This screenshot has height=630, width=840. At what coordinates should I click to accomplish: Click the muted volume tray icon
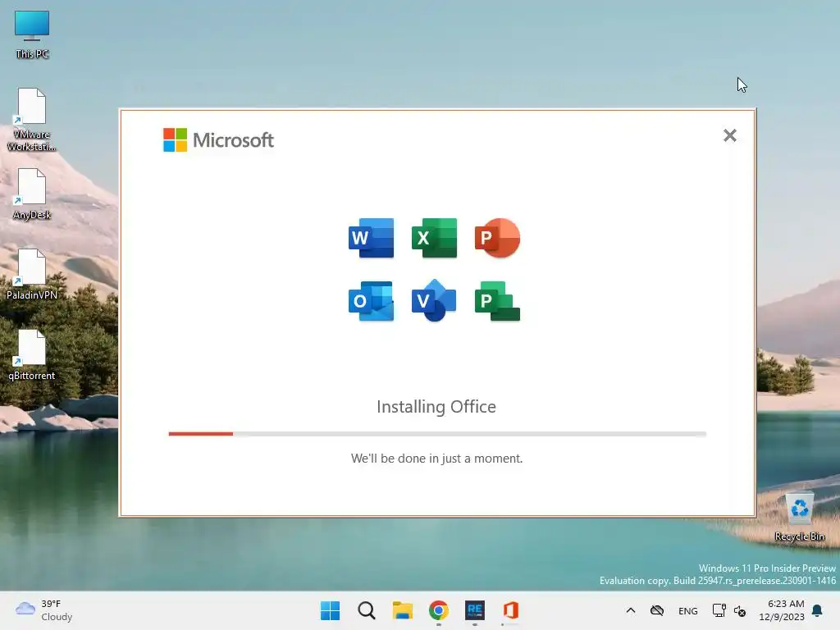tap(740, 610)
